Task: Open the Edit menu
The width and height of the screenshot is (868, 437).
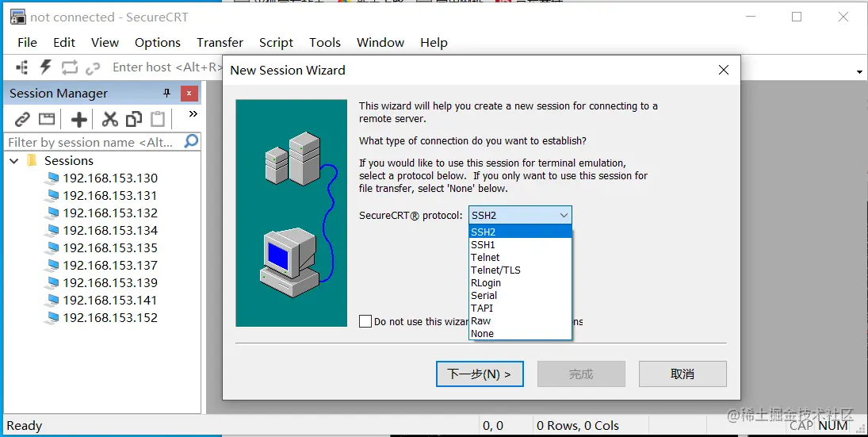Action: coord(64,43)
